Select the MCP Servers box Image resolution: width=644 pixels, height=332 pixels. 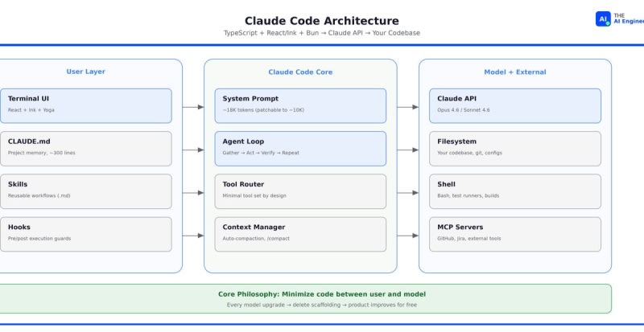(515, 234)
